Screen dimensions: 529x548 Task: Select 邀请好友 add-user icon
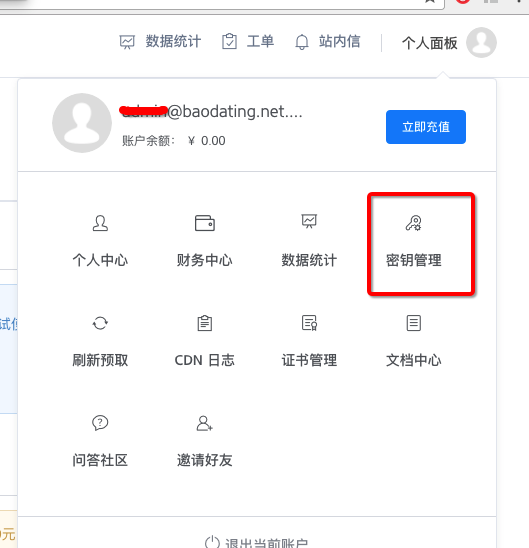coord(205,423)
